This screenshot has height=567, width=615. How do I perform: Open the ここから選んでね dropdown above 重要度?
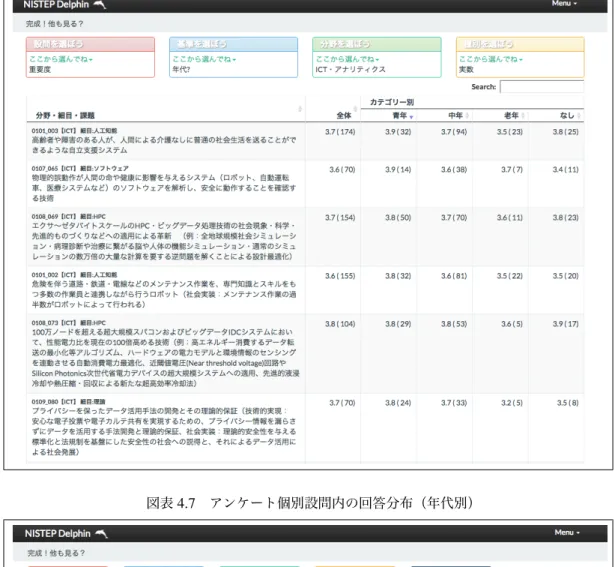(61, 59)
